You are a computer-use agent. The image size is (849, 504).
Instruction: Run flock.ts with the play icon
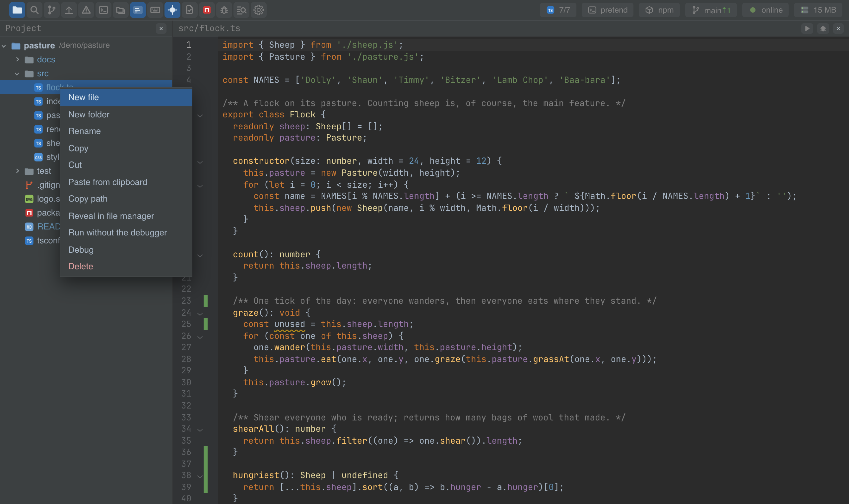pyautogui.click(x=807, y=29)
